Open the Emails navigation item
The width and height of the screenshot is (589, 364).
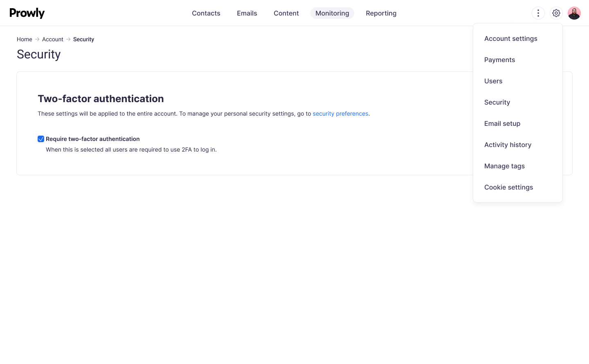click(247, 13)
